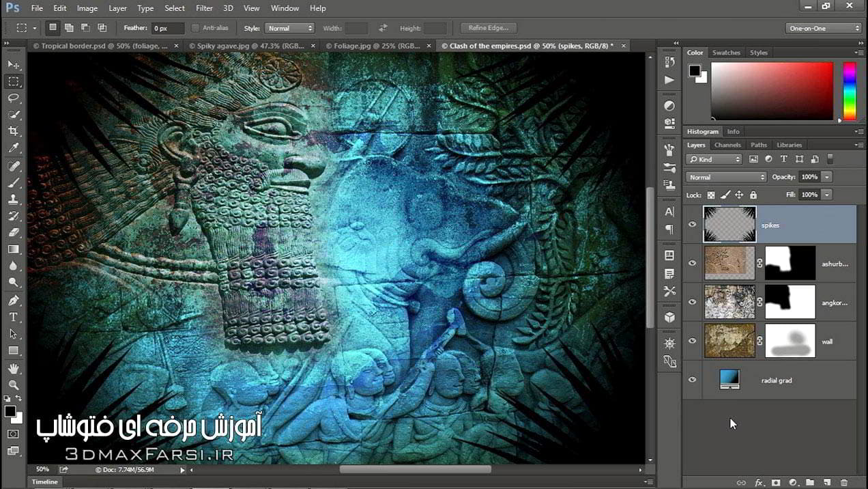The height and width of the screenshot is (489, 868).
Task: Select the Gradient tool
Action: (x=14, y=249)
